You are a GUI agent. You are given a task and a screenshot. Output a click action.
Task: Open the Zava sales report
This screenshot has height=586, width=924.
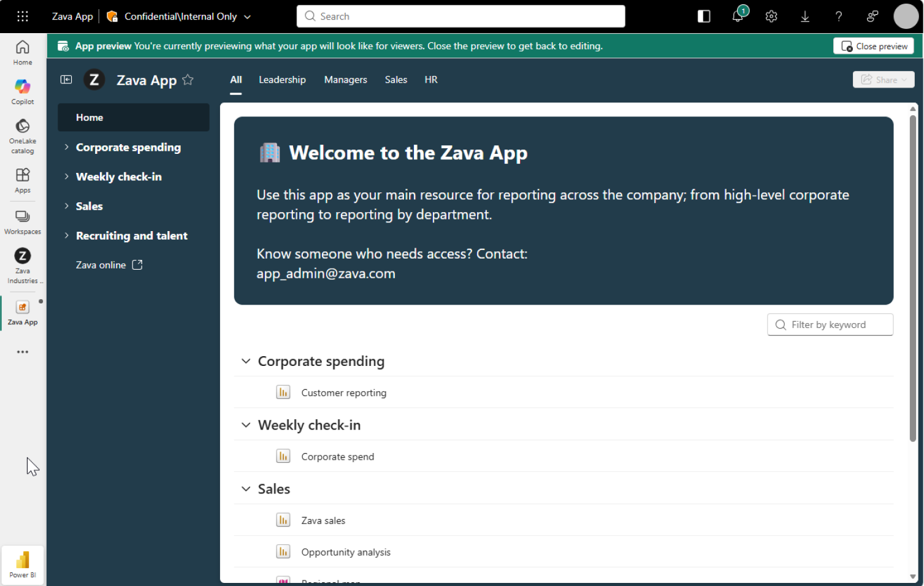323,520
